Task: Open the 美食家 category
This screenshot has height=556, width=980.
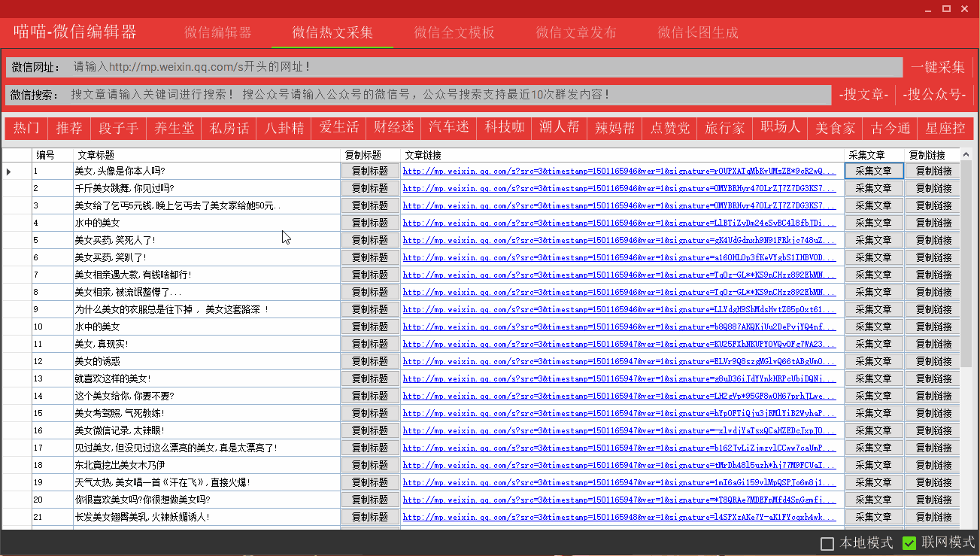Action: click(x=835, y=128)
